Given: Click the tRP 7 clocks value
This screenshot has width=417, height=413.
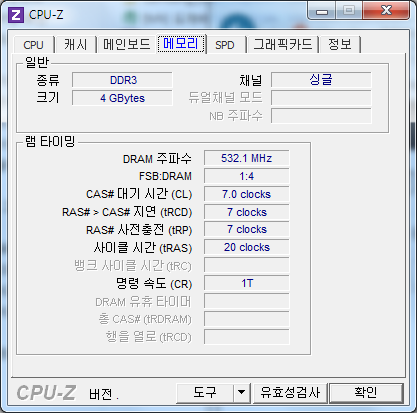Looking at the screenshot, I should 247,230.
